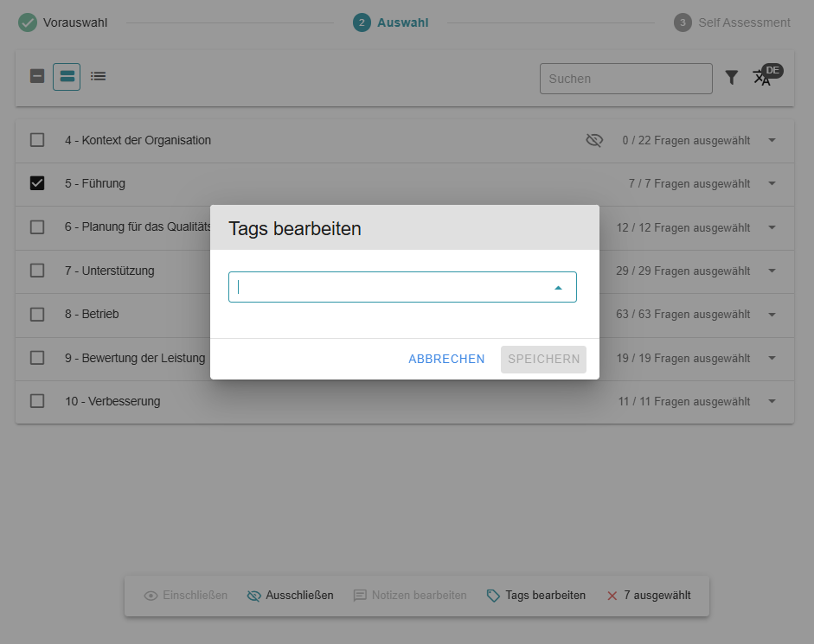Click the Abbrechen button
The width and height of the screenshot is (814, 644).
tap(446, 359)
